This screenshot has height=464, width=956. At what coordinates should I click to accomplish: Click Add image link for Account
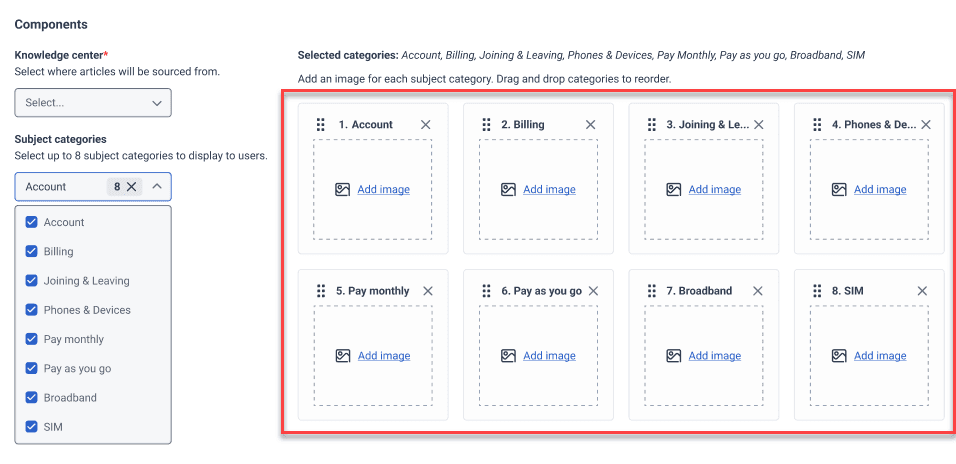tap(383, 190)
